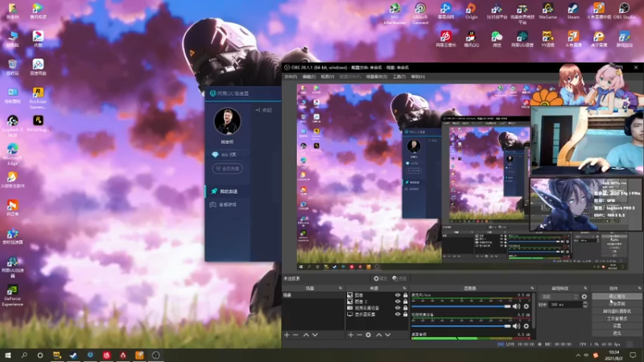Screen dimensions: 644x362
Task: Open the second audio channel's settings gear
Action: pos(526,326)
